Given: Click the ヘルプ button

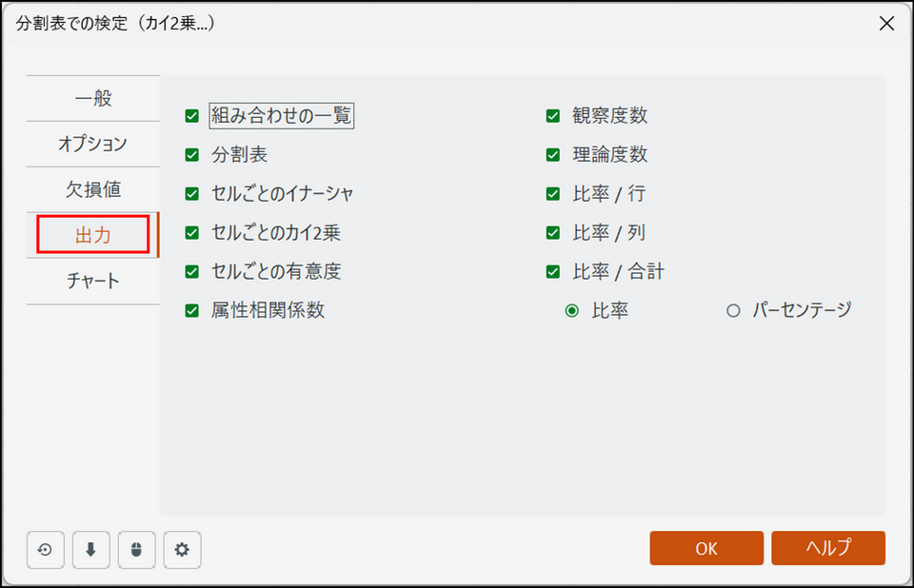Looking at the screenshot, I should [828, 548].
